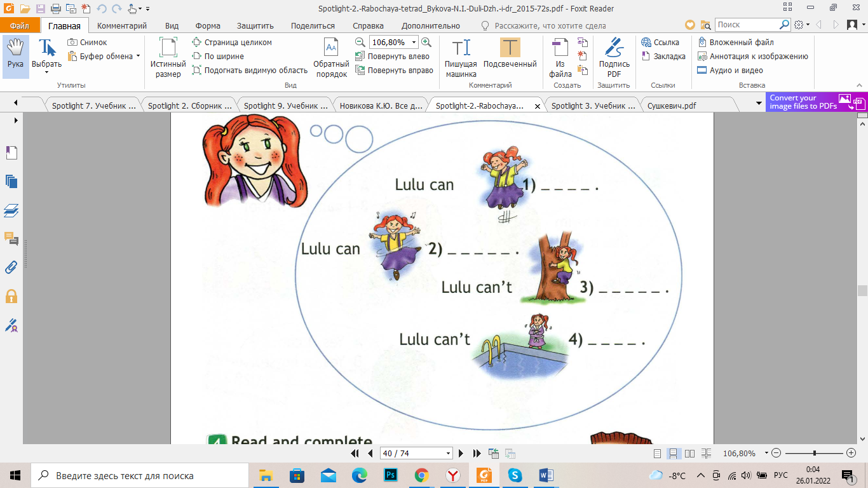Viewport: 868px width, 488px height.
Task: Open the Буфер обмена dropdown
Action: click(104, 57)
